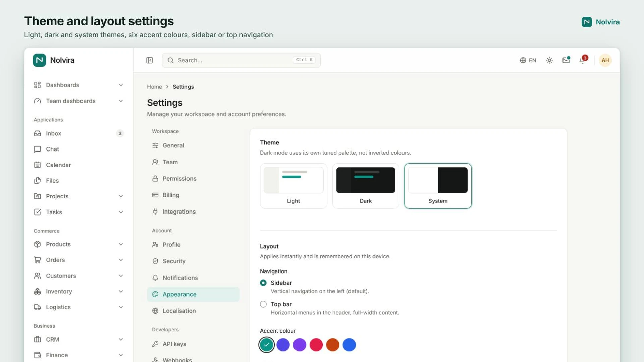Open the AH user avatar menu

click(x=605, y=60)
